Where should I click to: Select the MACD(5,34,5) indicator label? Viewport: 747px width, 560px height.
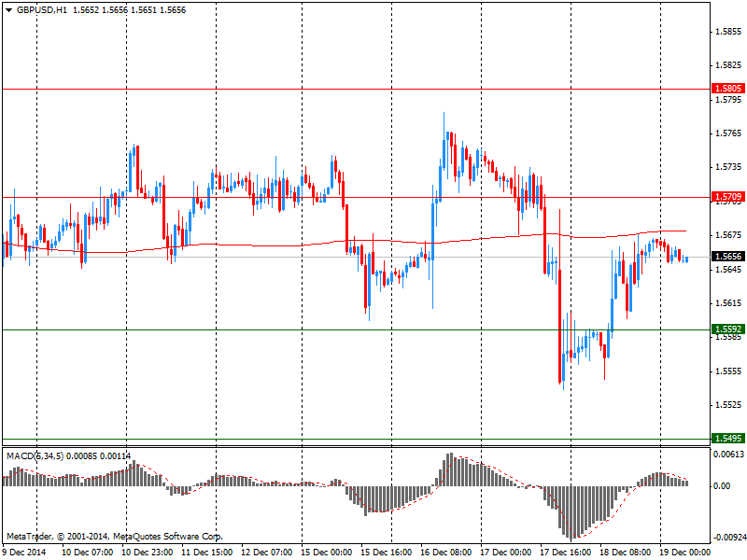(x=35, y=456)
